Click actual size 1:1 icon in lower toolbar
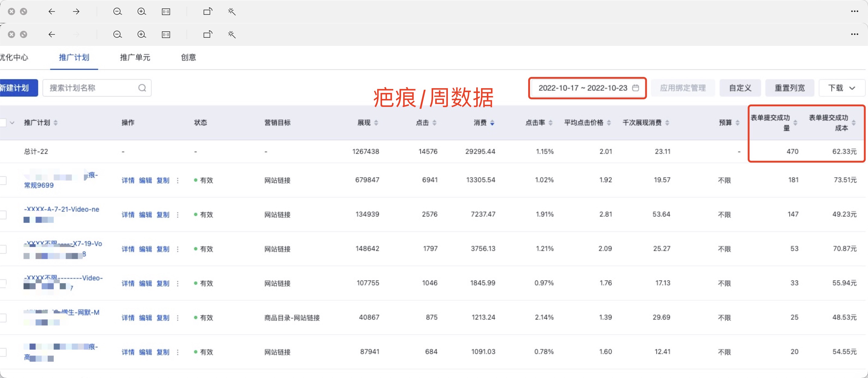 click(166, 34)
